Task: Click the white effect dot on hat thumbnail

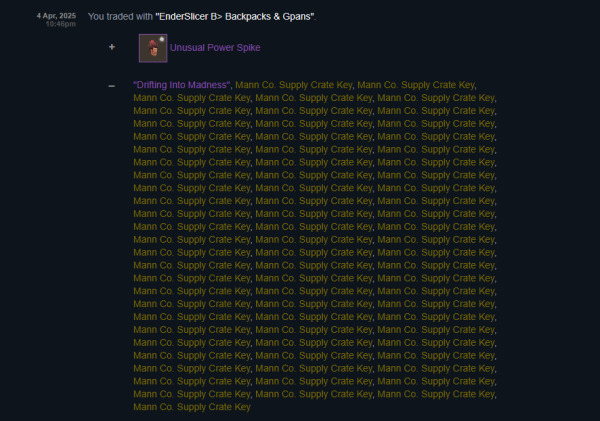Action: pyautogui.click(x=162, y=39)
